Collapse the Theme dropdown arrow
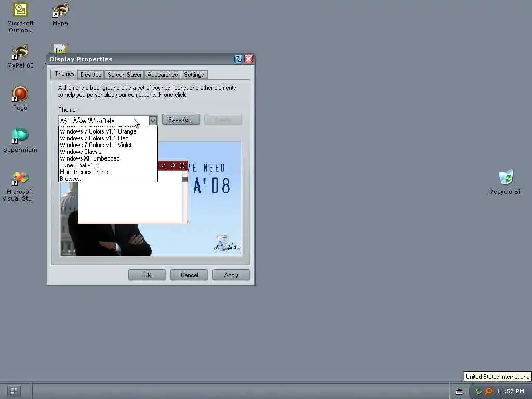 point(153,121)
